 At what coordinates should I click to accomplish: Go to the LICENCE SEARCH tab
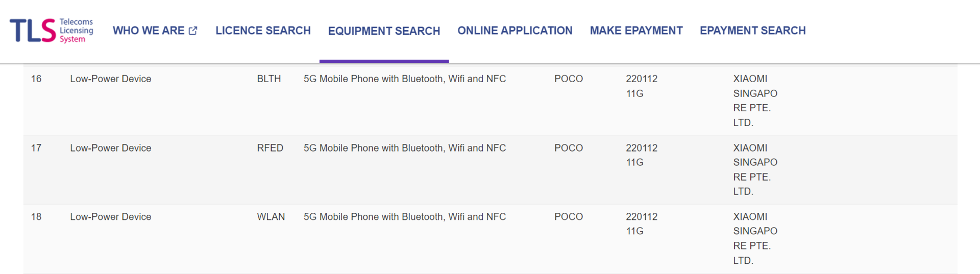(x=263, y=31)
